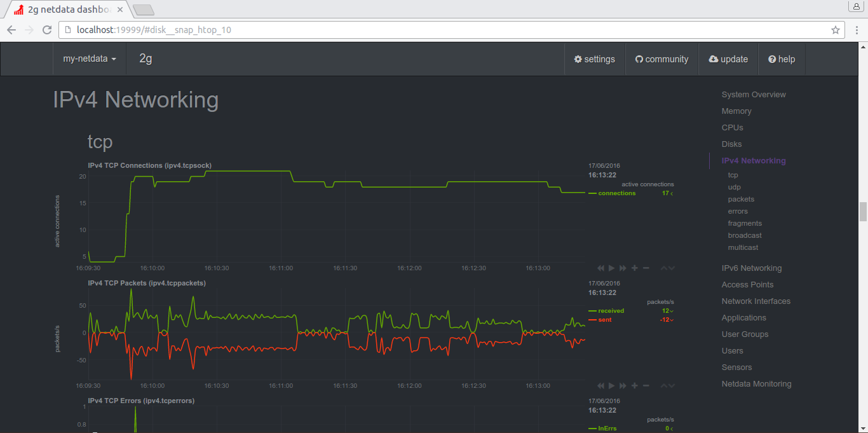Go back using the browser back arrow
Image resolution: width=868 pixels, height=433 pixels.
coord(11,30)
